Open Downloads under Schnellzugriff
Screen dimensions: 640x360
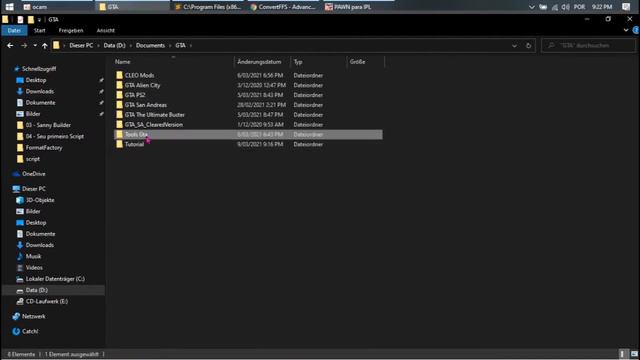coord(40,91)
